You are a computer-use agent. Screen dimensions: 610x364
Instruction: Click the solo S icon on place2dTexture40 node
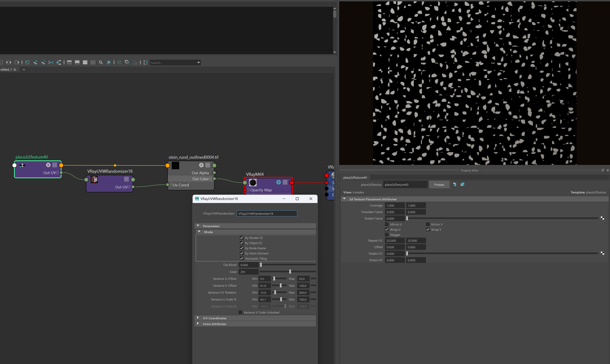tap(48, 165)
